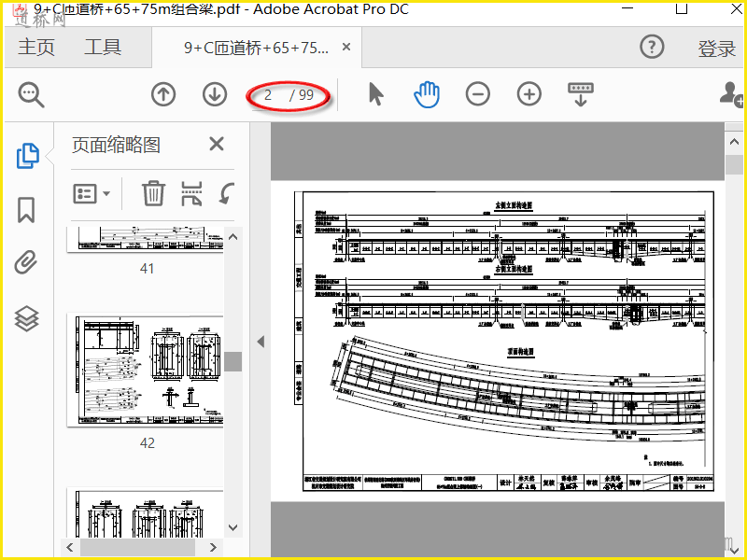Close the 页面缩略图 panel

click(217, 144)
